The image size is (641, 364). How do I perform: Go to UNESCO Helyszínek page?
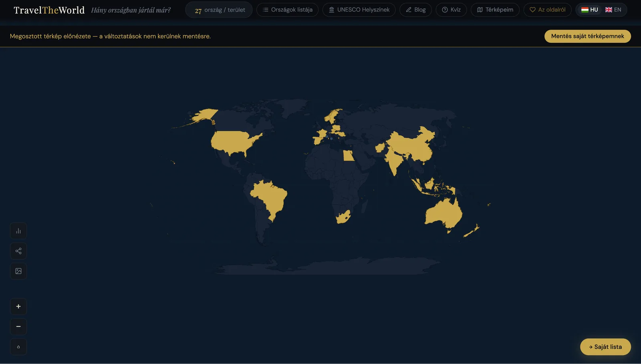[359, 10]
